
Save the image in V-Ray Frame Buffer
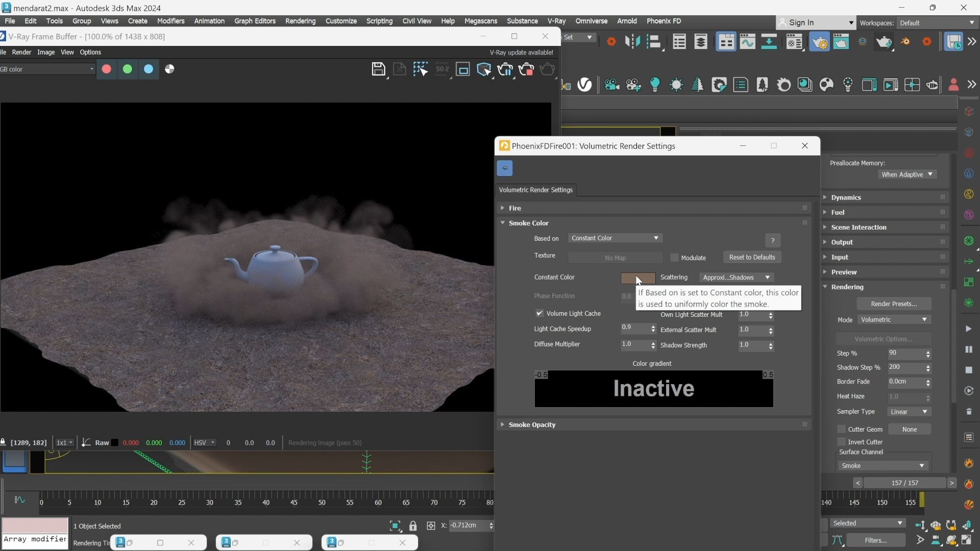pos(378,69)
